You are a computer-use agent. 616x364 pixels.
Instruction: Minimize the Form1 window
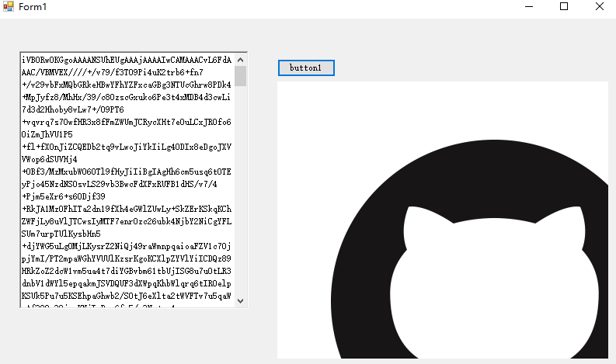point(529,6)
